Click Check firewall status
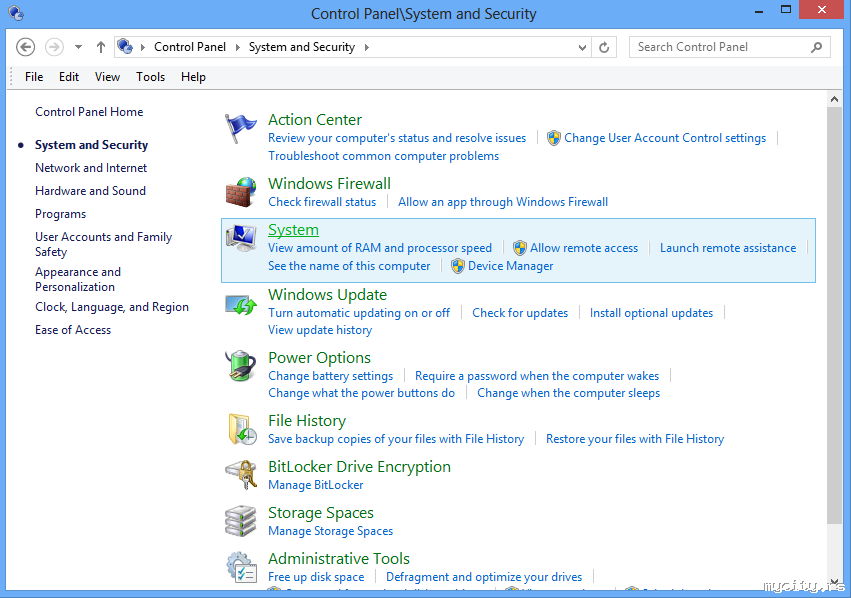851x598 pixels. (x=322, y=202)
